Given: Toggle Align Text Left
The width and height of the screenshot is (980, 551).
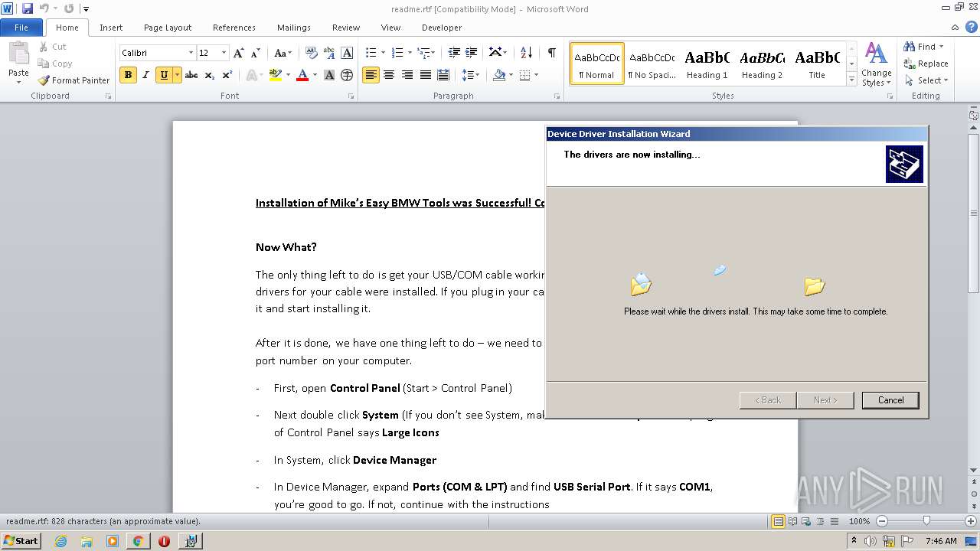Looking at the screenshot, I should click(371, 75).
